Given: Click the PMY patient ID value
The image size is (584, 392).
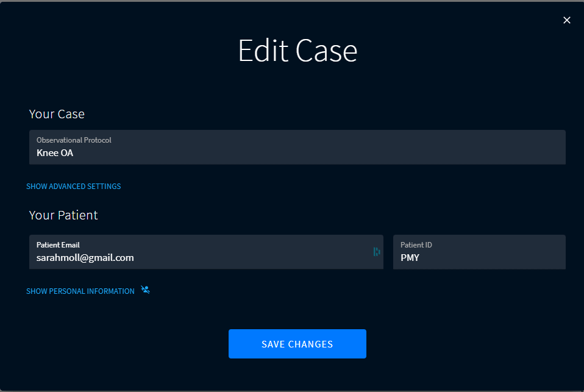Looking at the screenshot, I should tap(410, 258).
